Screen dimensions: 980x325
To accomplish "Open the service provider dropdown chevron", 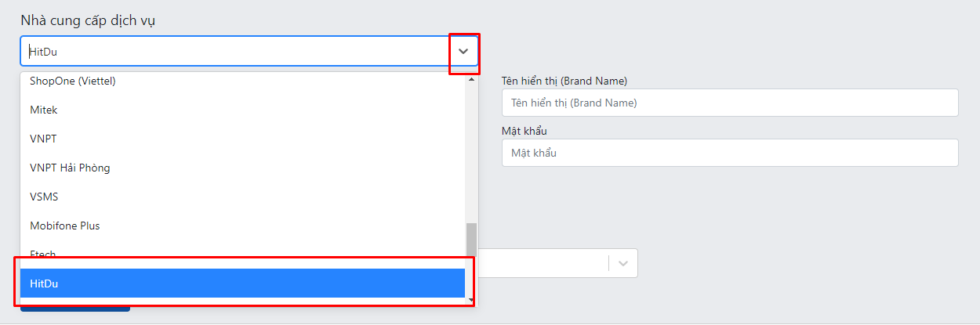I will (x=463, y=52).
